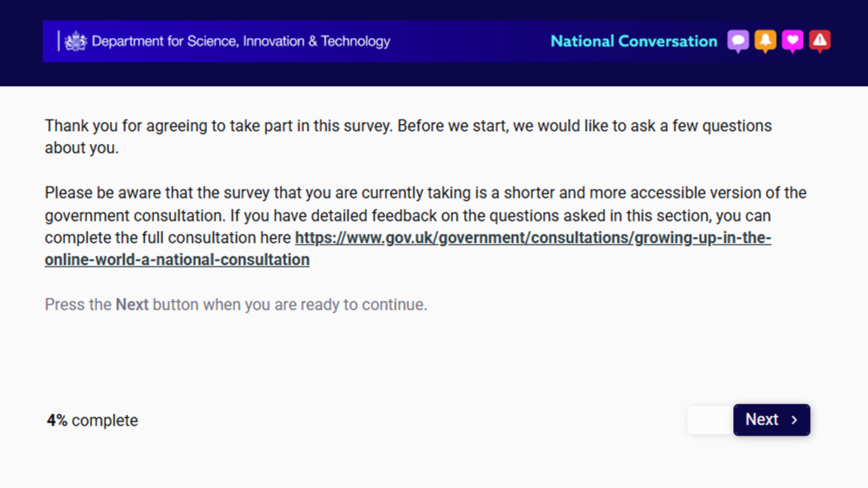Viewport: 868px width, 488px height.
Task: Click the 4% complete progress indicator
Action: click(x=92, y=420)
